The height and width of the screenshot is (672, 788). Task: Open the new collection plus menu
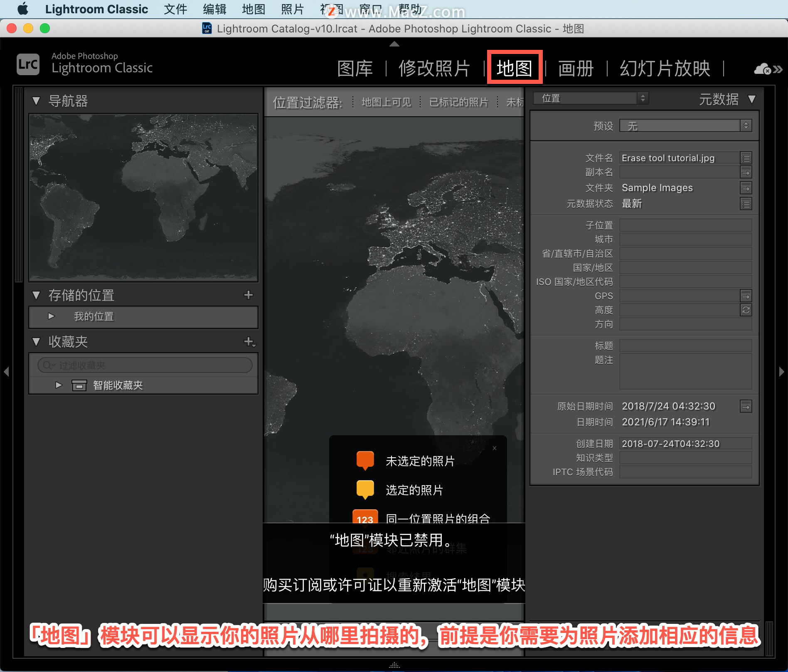pyautogui.click(x=249, y=342)
